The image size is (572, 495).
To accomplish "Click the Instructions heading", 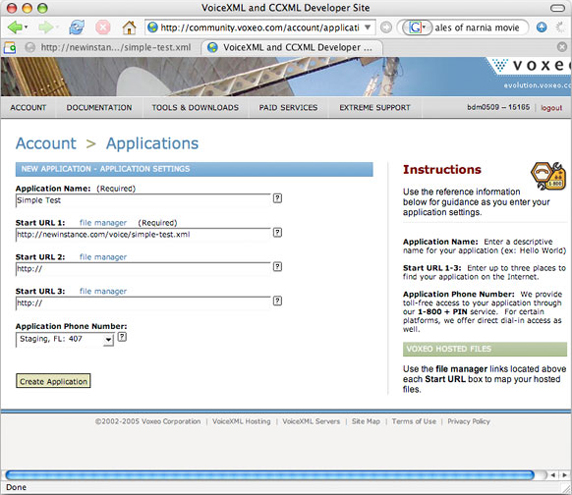I will pyautogui.click(x=442, y=170).
